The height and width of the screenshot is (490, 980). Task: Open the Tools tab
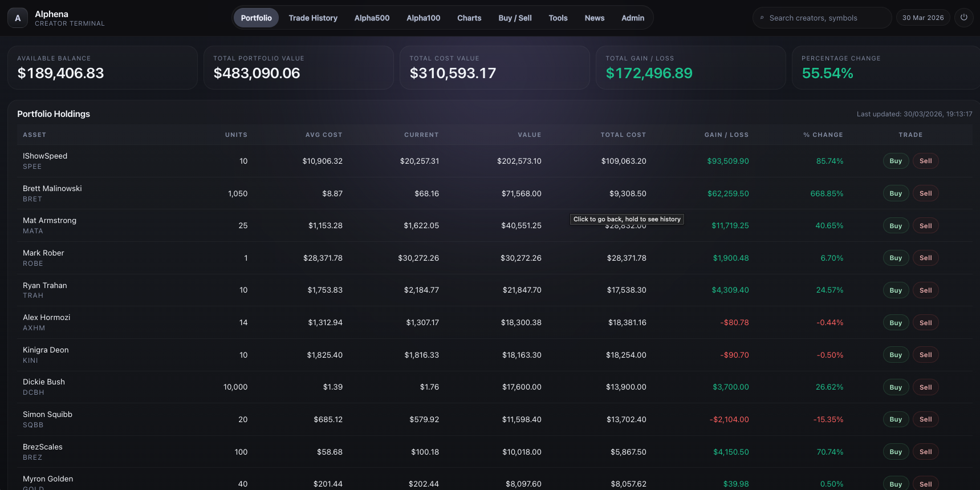coord(558,18)
